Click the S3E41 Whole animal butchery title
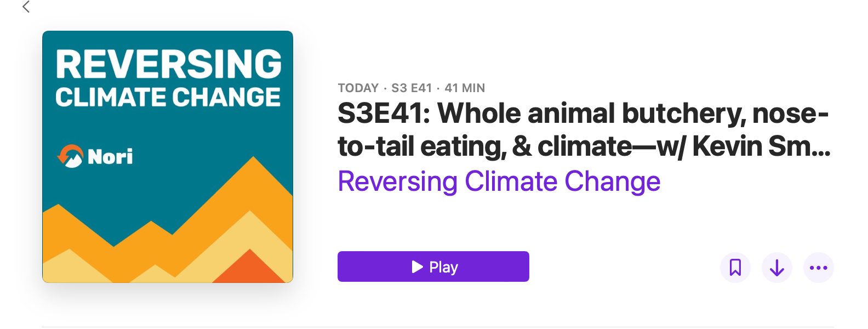 (583, 114)
